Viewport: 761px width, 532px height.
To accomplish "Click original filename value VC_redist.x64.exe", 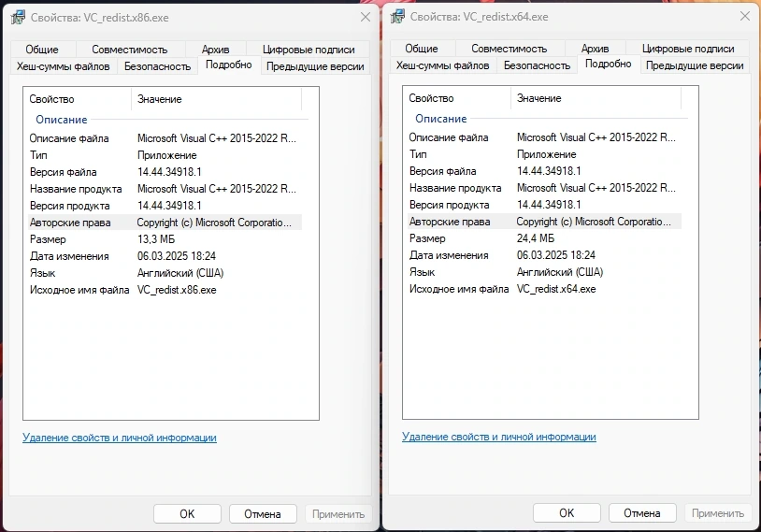I will click(x=556, y=289).
